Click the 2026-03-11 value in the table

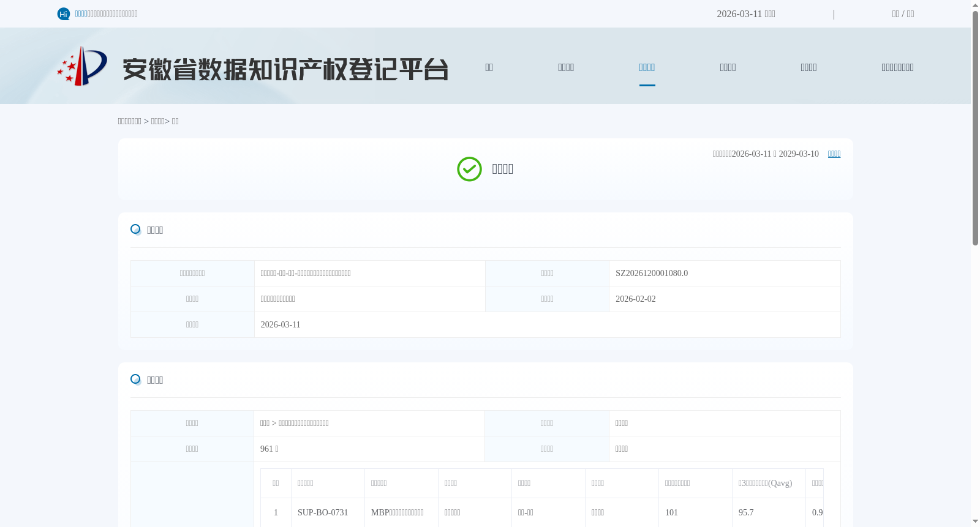click(x=281, y=325)
